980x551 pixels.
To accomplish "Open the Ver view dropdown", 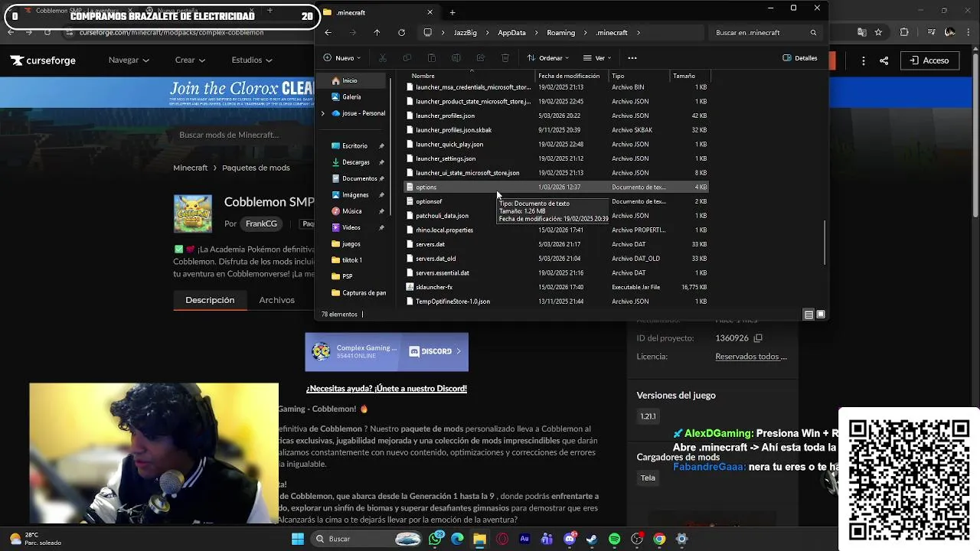I will 597,58.
